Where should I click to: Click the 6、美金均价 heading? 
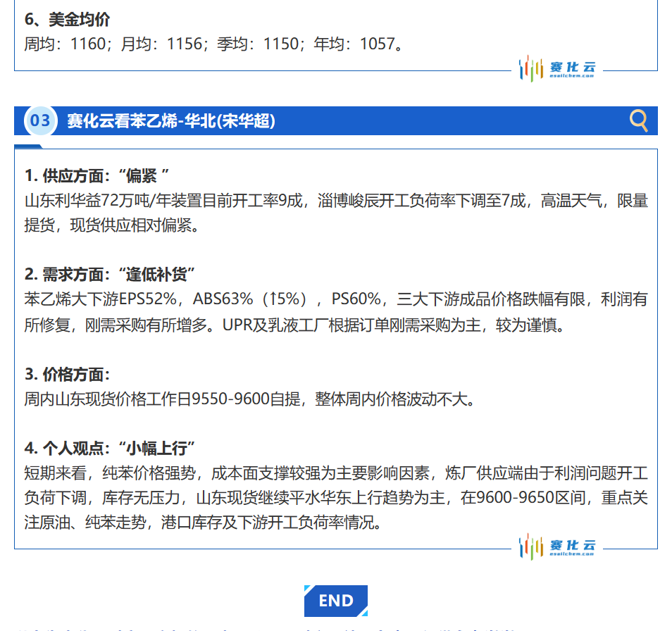68,20
